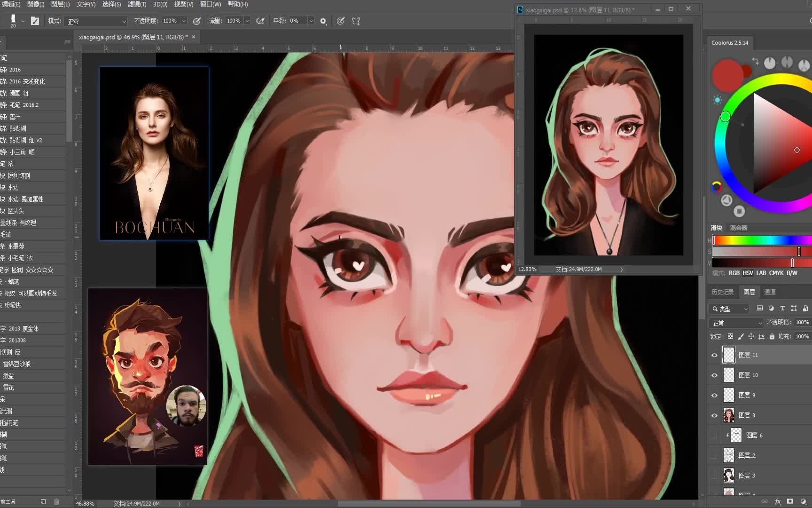Lock transparent pixels checkerboard icon

tap(730, 336)
